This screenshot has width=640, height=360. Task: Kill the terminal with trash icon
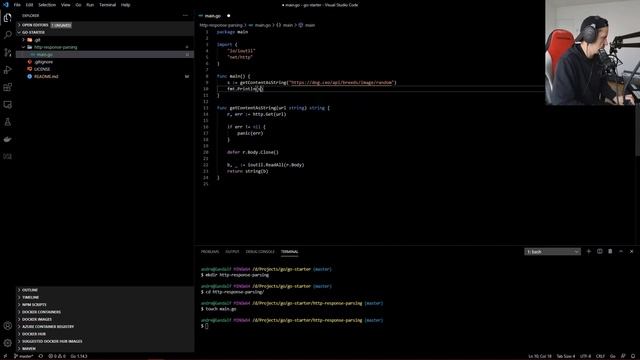(610, 251)
